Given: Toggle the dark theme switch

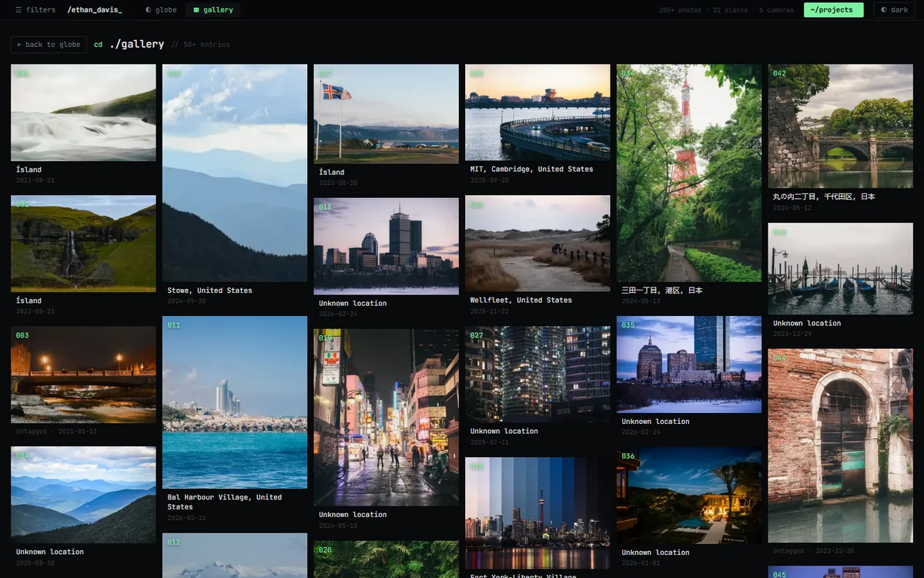Looking at the screenshot, I should pyautogui.click(x=894, y=10).
